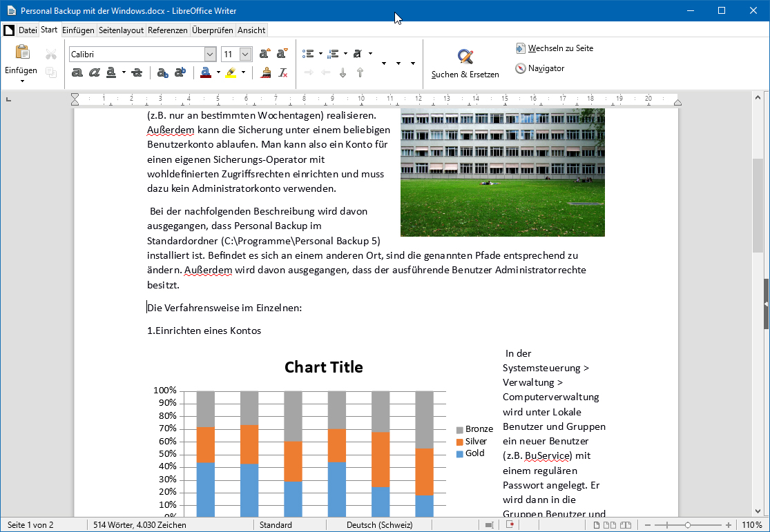The image size is (770, 532).
Task: Click the Chart Title heading in chart
Action: coord(324,367)
